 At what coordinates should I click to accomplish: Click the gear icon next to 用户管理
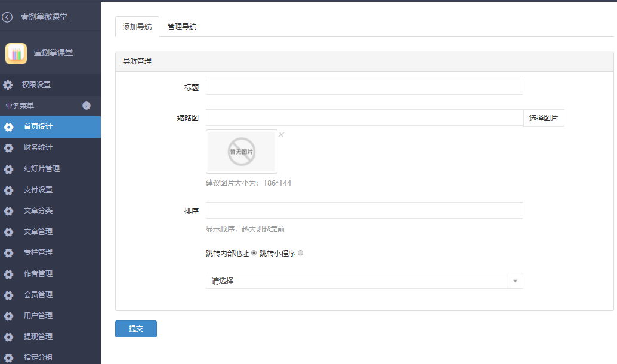9,316
